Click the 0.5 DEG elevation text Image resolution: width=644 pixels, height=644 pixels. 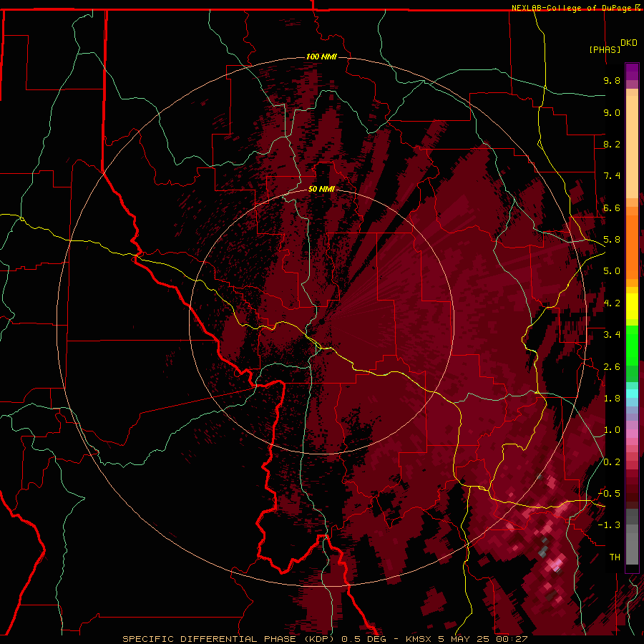(366, 639)
